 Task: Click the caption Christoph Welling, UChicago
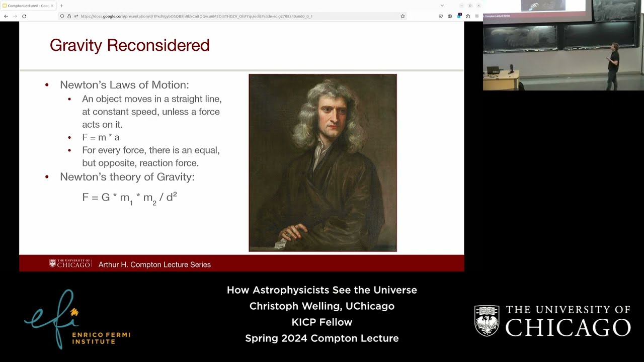point(322,306)
